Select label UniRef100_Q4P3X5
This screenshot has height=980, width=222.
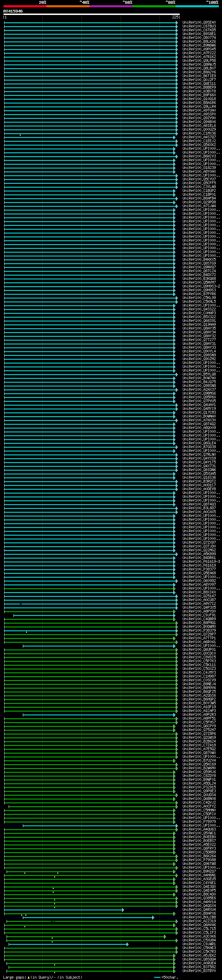click(199, 608)
